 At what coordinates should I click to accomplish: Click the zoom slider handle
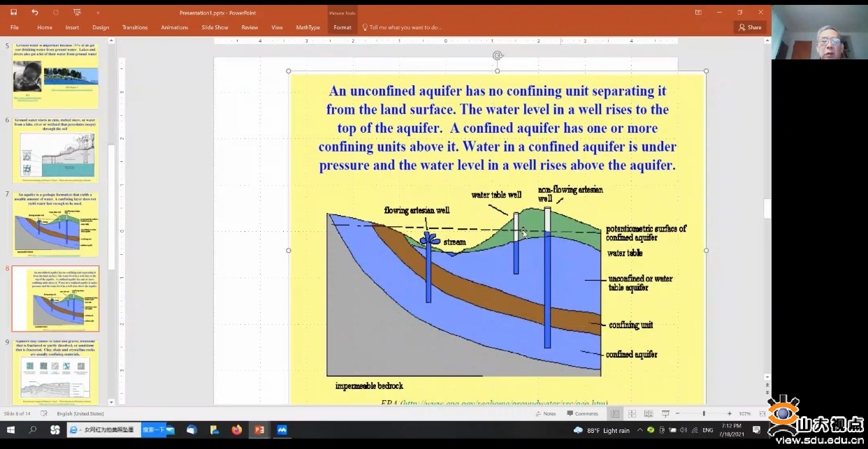[x=703, y=413]
